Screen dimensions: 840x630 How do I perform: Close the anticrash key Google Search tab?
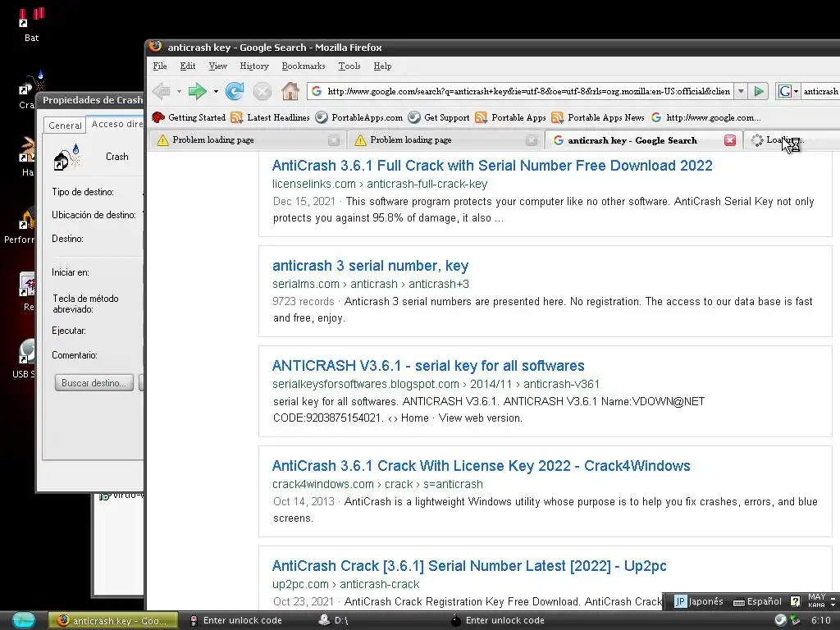pyautogui.click(x=729, y=140)
